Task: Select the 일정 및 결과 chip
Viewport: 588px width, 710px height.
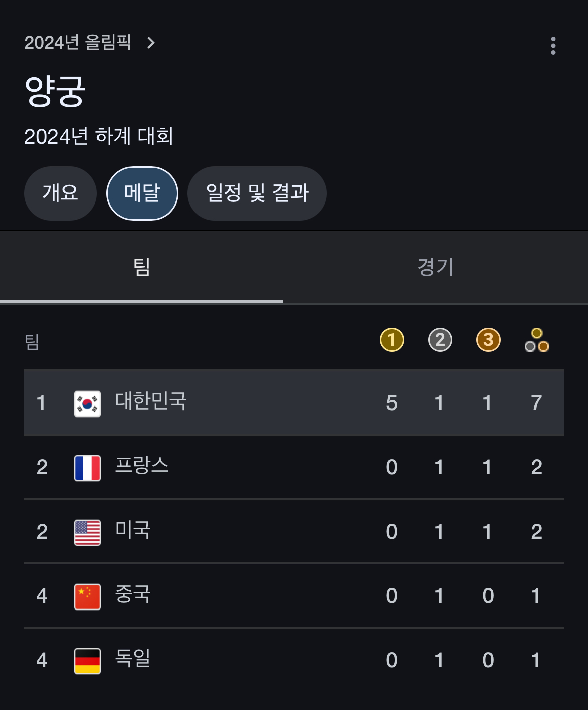Action: pos(257,193)
